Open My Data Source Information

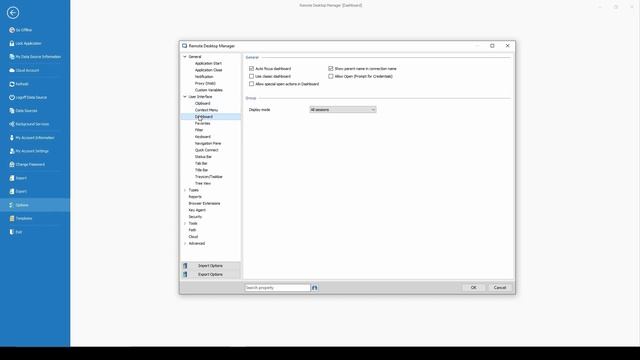point(35,57)
